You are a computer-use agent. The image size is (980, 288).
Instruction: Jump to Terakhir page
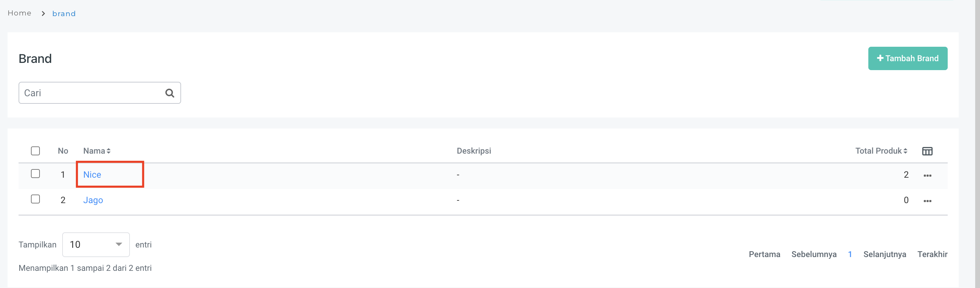click(x=932, y=254)
